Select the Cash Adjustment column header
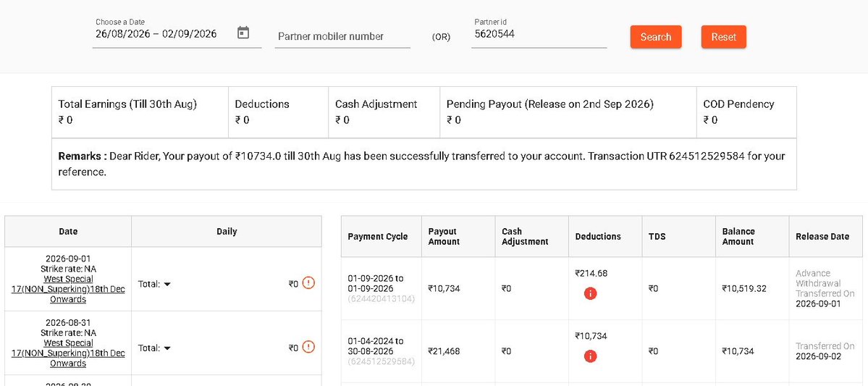868x386 pixels. tap(532, 237)
